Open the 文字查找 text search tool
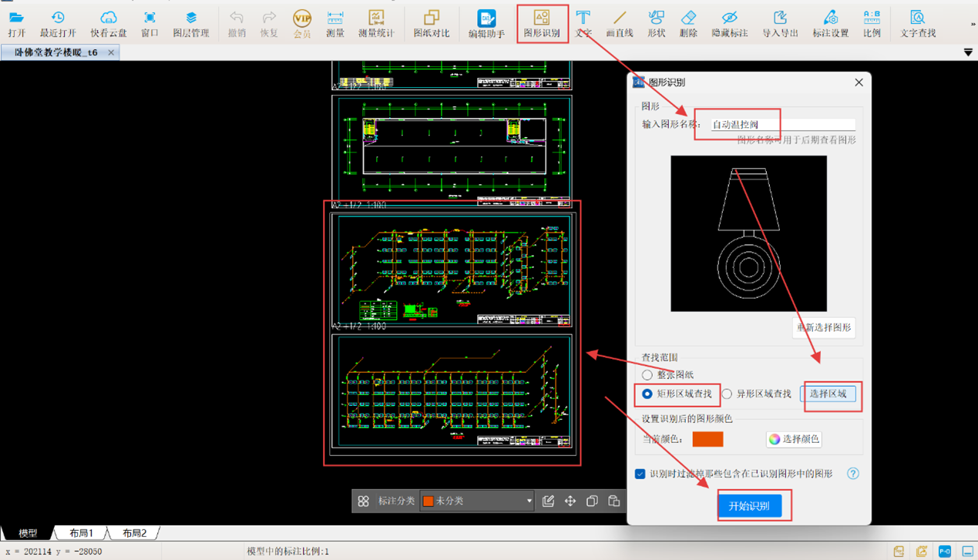The height and width of the screenshot is (560, 978). click(x=917, y=23)
